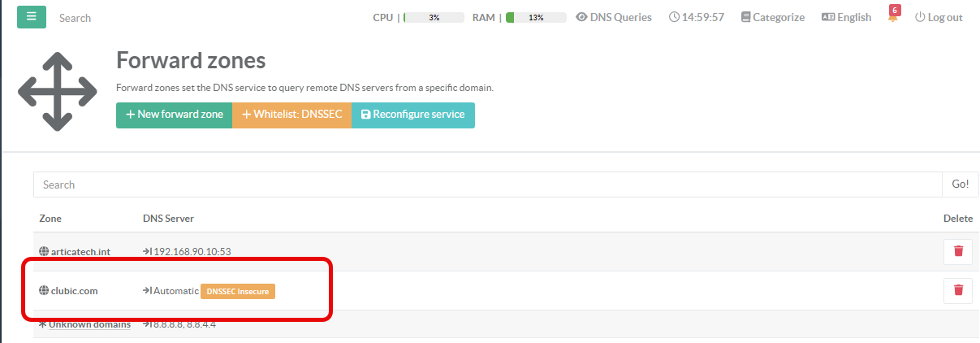Create a new forward zone
980x343 pixels.
(174, 115)
